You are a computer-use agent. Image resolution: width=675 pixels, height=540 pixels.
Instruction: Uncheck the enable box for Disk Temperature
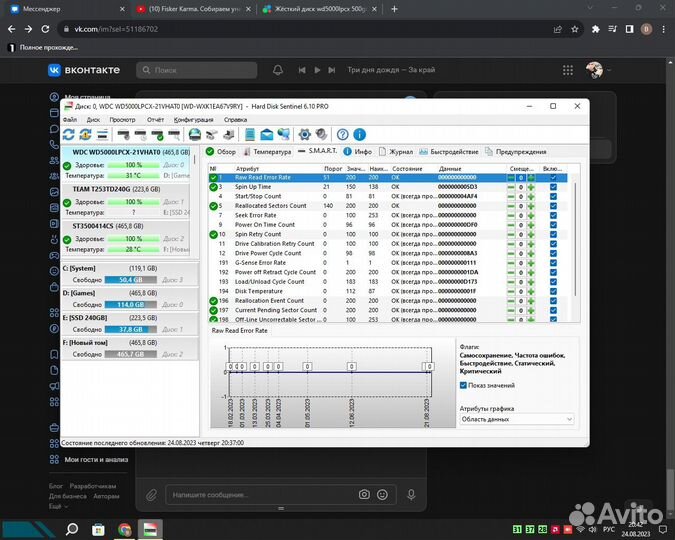(x=553, y=291)
